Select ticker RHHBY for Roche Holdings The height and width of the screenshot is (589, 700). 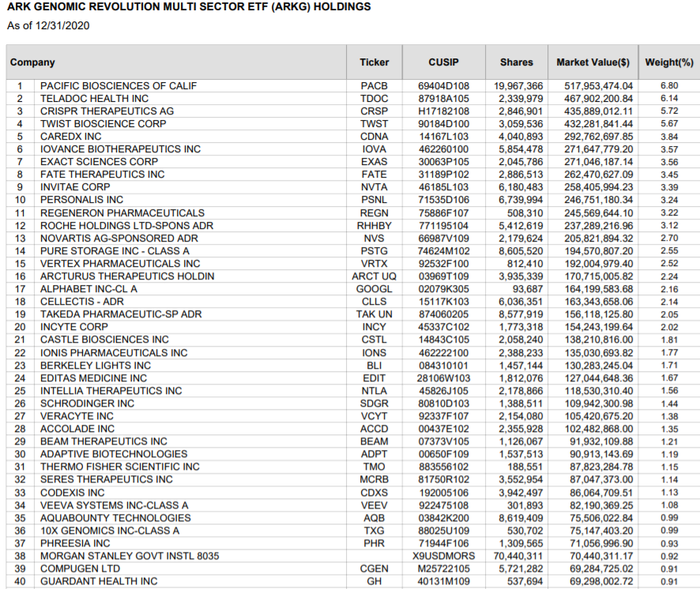point(374,226)
